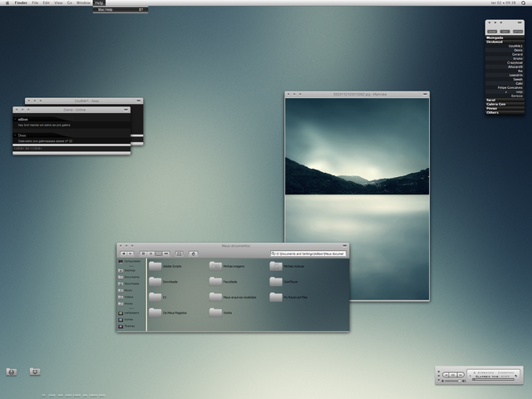This screenshot has width=532, height=399.
Task: Open the Window menu
Action: point(84,3)
